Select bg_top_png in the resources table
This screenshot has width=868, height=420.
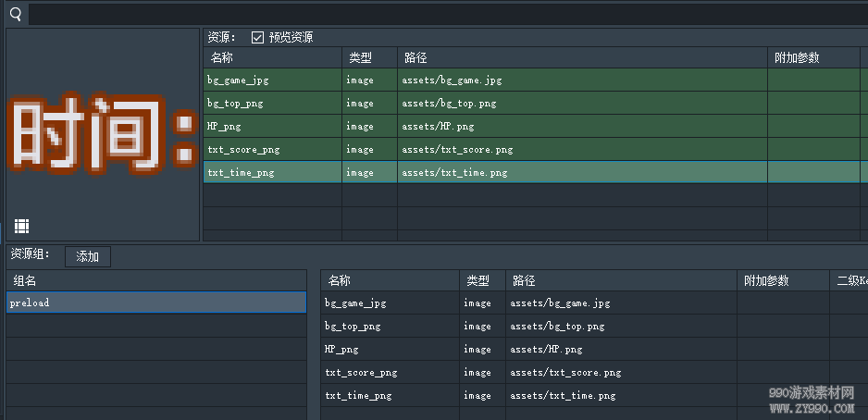235,104
